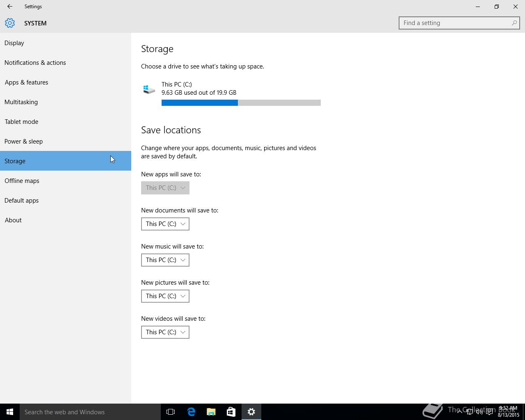Launch Microsoft Edge from the taskbar
The width and height of the screenshot is (525, 420).
(191, 412)
